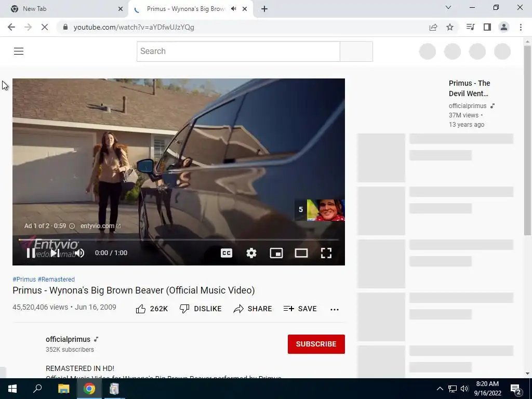Open File Explorer from taskbar
The image size is (532, 399).
pyautogui.click(x=63, y=389)
